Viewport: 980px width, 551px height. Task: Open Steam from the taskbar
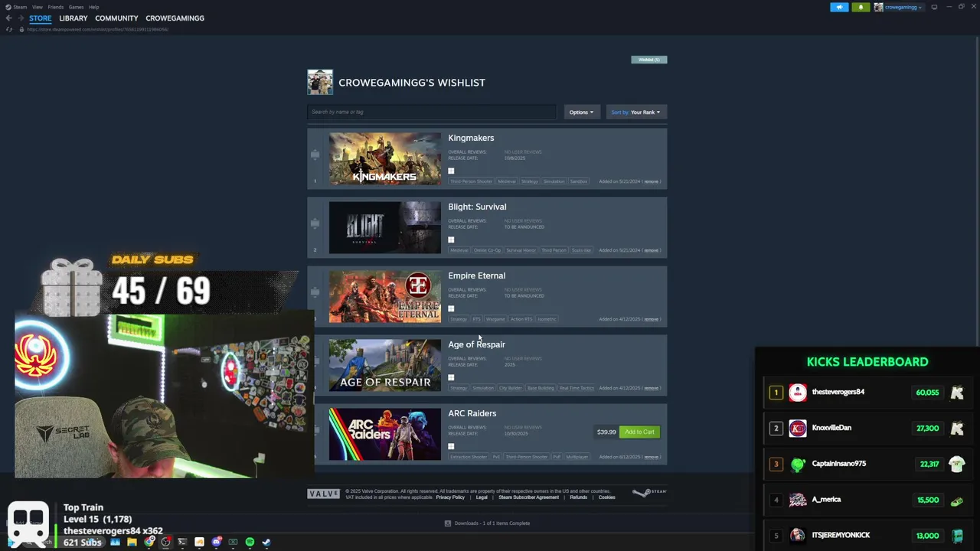click(x=266, y=542)
